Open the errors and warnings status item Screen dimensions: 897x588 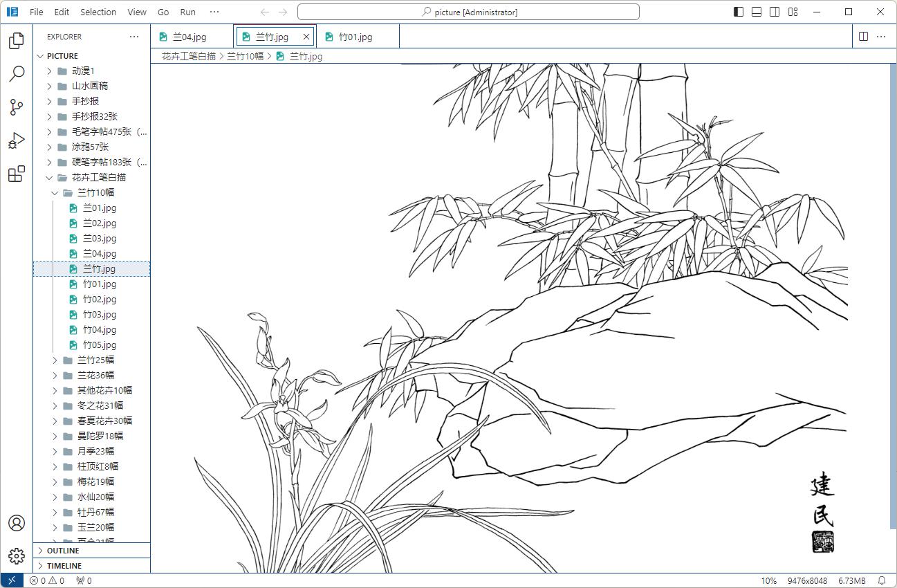click(47, 580)
